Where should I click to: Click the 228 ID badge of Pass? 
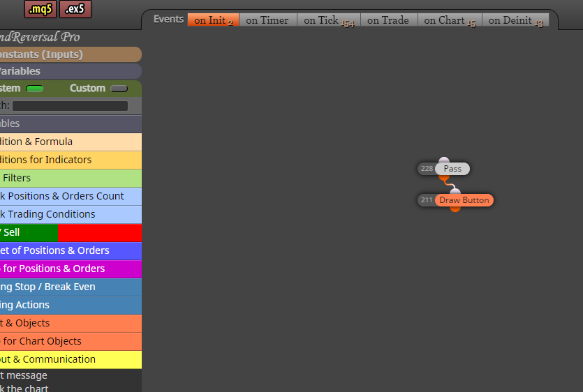[x=427, y=169]
